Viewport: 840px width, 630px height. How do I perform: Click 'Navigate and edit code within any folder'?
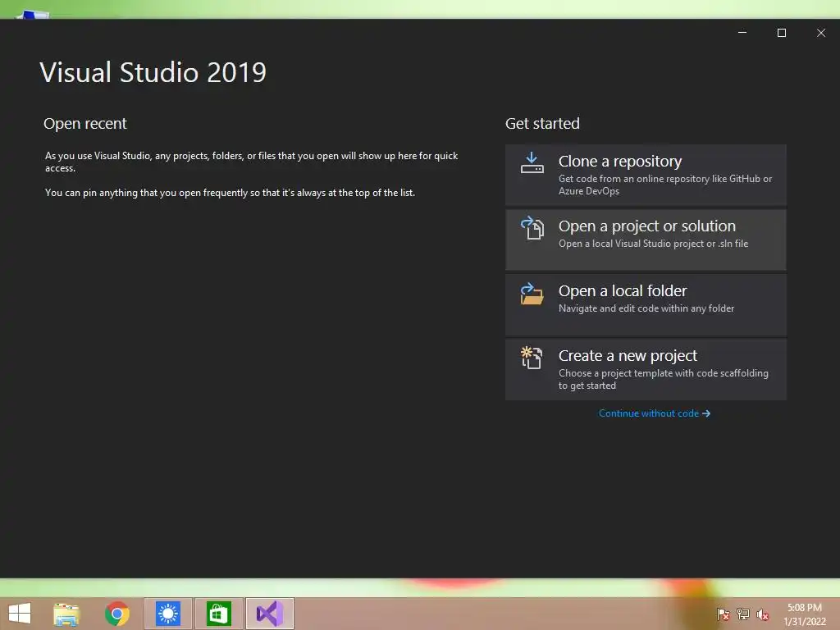point(646,308)
